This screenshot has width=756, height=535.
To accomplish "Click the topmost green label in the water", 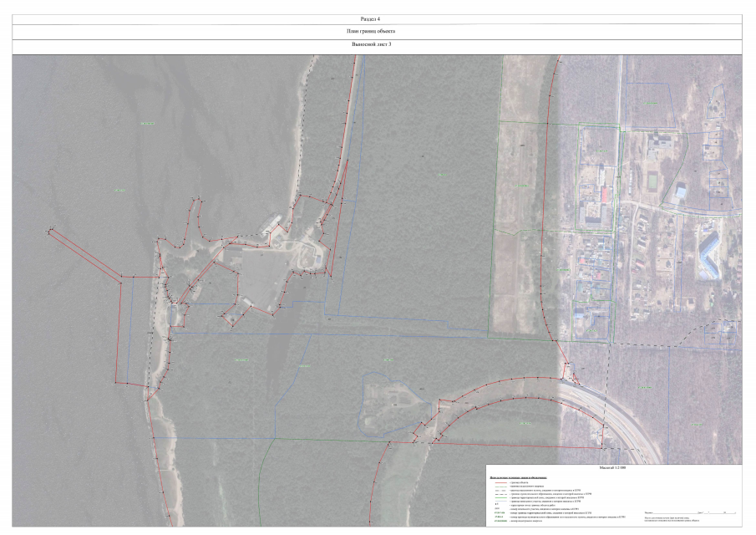I will click(148, 124).
